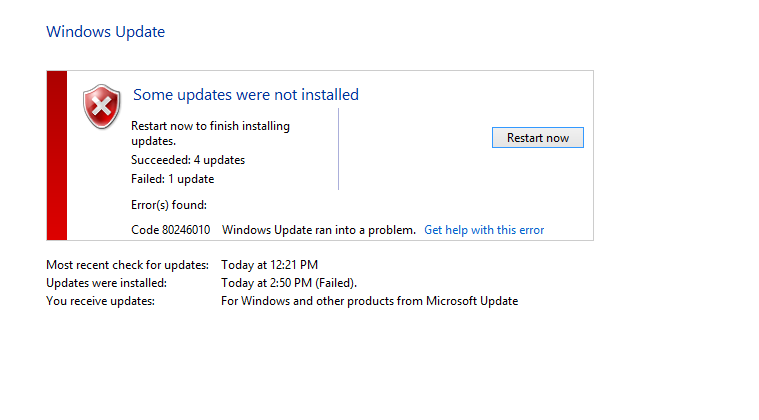Click the white X inside the shield
759x420 pixels.
click(102, 105)
